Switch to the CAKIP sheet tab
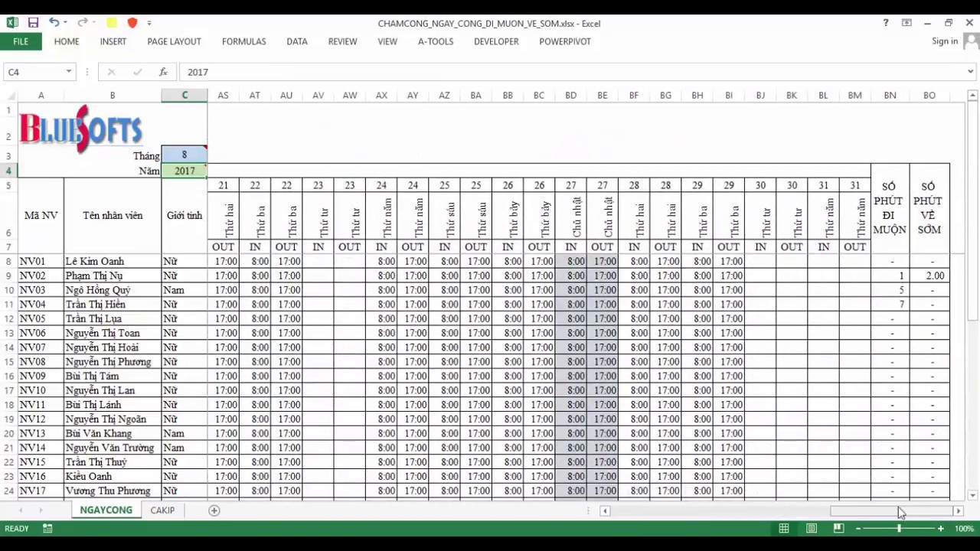 (x=162, y=510)
